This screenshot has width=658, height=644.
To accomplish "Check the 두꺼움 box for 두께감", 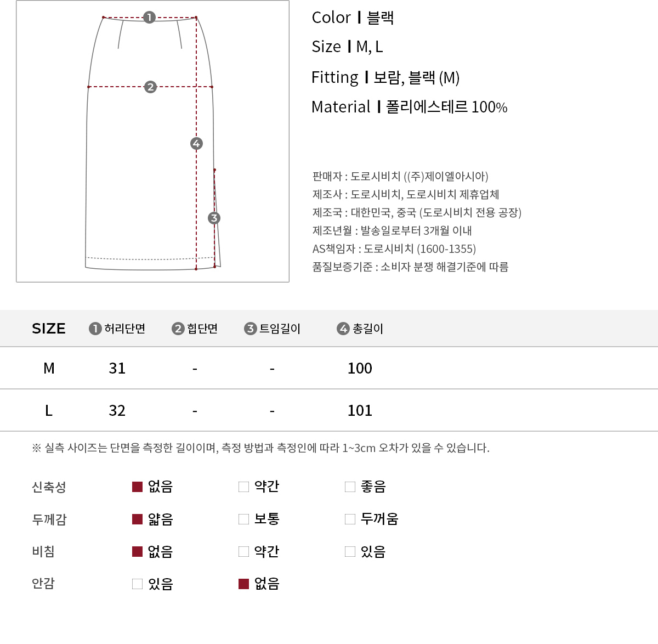I will (350, 519).
